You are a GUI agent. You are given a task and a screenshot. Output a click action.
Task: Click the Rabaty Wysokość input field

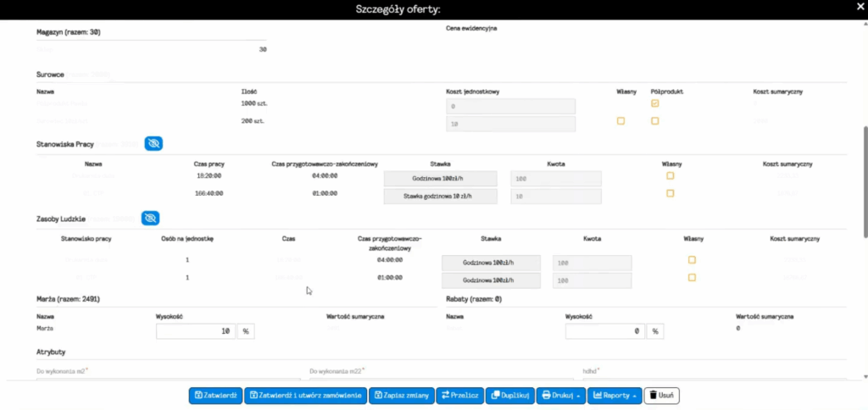coord(605,331)
